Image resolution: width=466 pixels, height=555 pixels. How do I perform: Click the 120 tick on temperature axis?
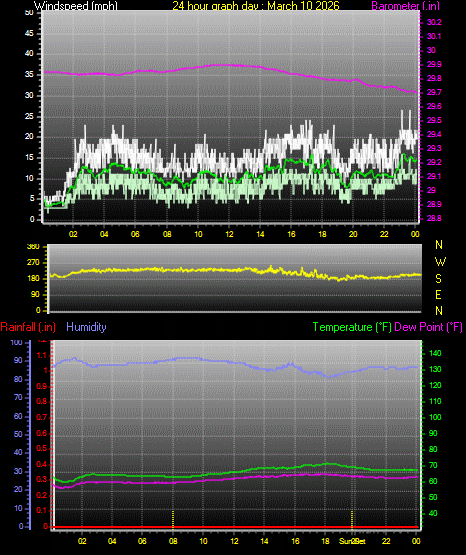(x=435, y=385)
